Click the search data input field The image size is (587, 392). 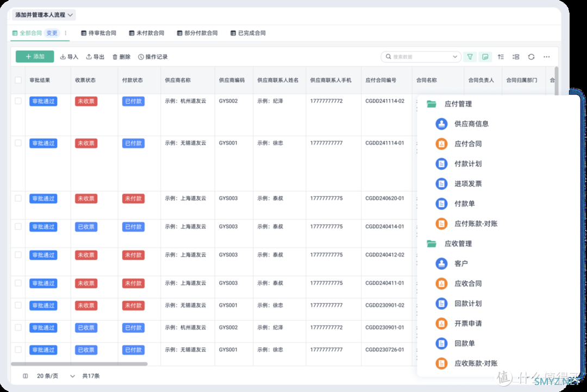(420, 57)
